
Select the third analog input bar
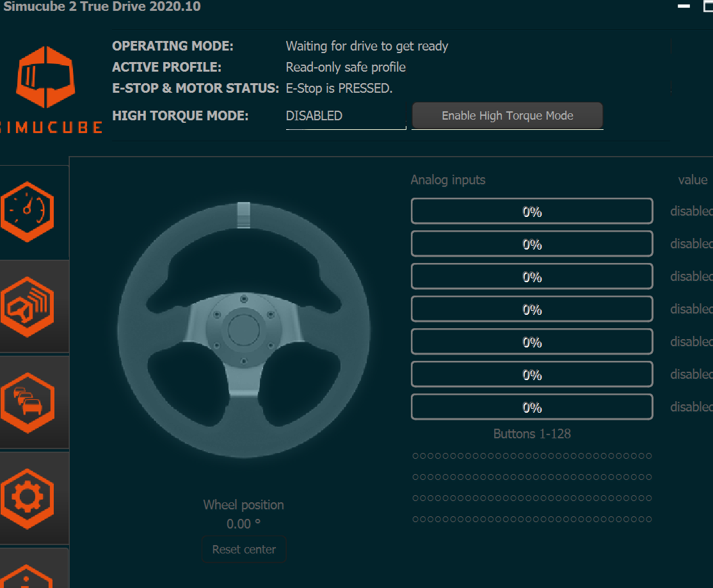click(x=532, y=277)
